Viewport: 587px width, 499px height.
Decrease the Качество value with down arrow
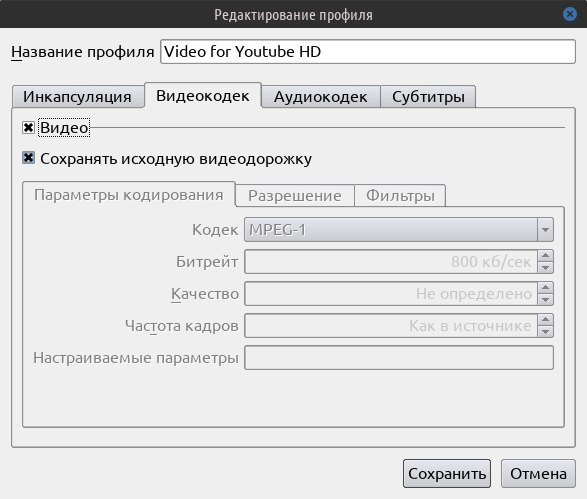click(545, 299)
